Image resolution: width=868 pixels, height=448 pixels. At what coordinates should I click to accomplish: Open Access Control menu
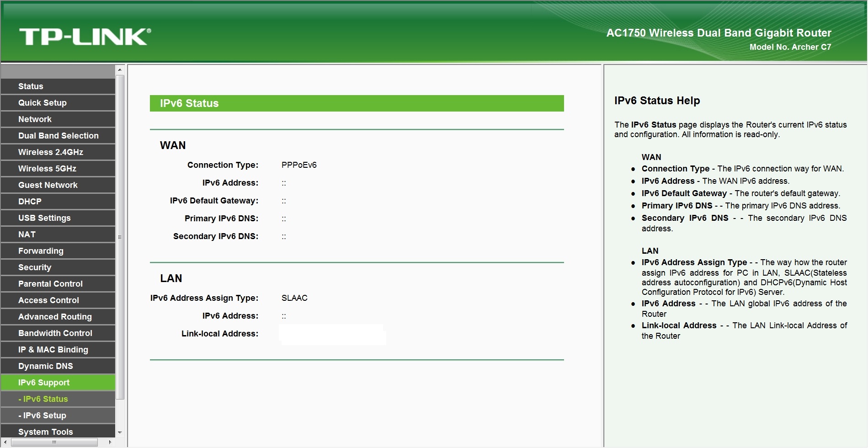point(58,300)
